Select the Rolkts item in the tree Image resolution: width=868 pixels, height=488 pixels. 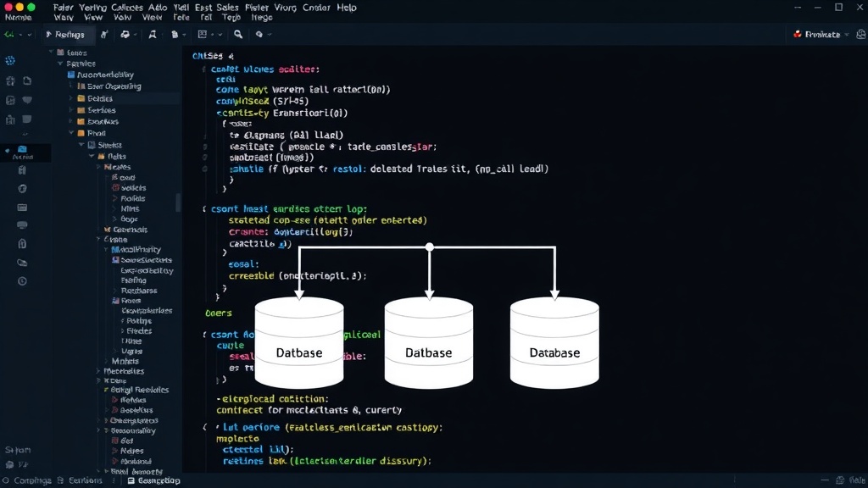(133, 198)
